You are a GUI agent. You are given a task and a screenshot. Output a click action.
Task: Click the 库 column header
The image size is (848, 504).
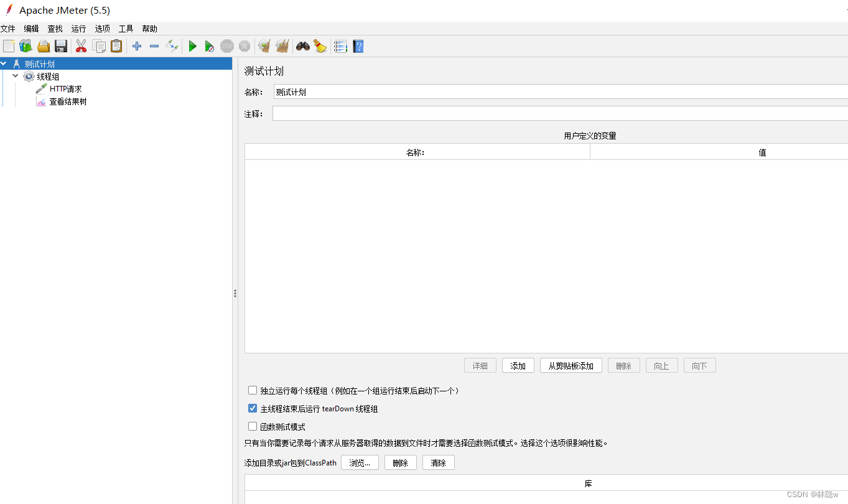[x=546, y=483]
